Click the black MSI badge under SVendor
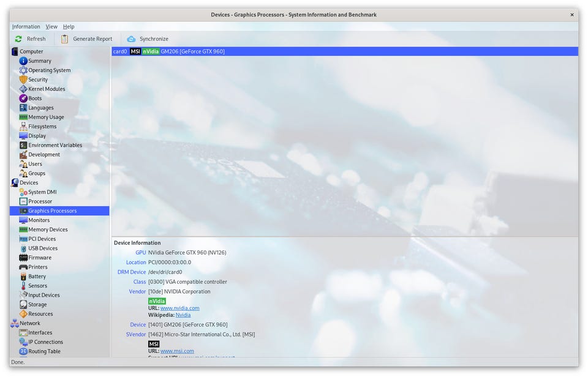The image size is (588, 377). [x=154, y=344]
